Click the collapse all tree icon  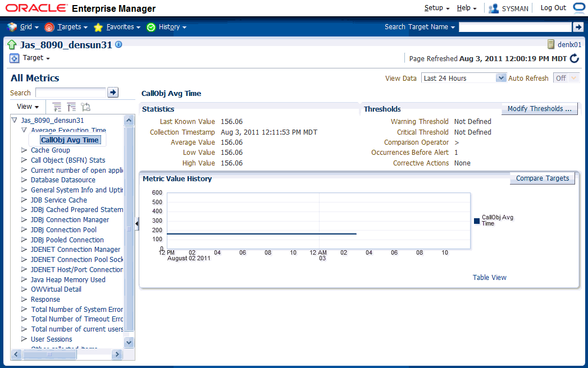point(71,107)
